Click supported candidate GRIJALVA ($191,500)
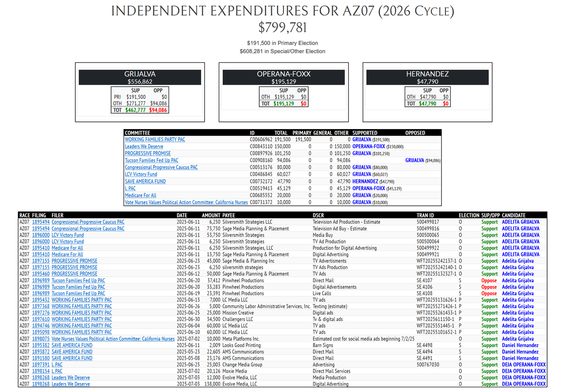This screenshot has width=568, height=392. click(371, 139)
